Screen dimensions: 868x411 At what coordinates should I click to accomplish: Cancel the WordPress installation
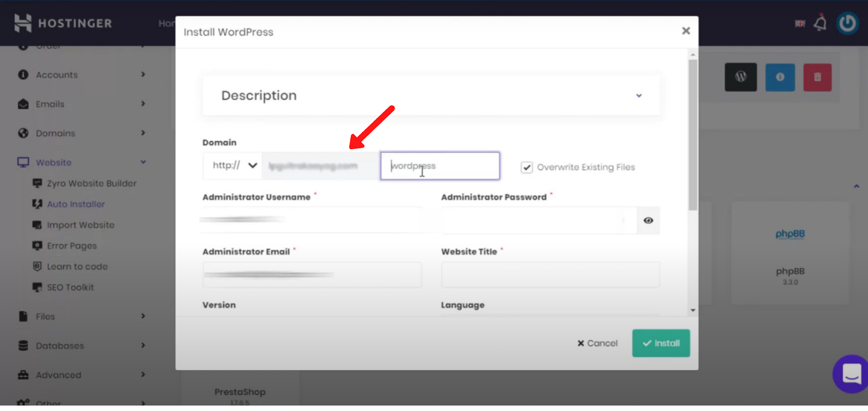coord(597,343)
